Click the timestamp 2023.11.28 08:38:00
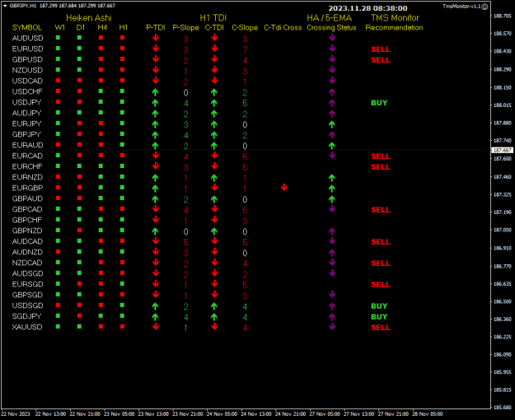The image size is (515, 420). point(368,8)
